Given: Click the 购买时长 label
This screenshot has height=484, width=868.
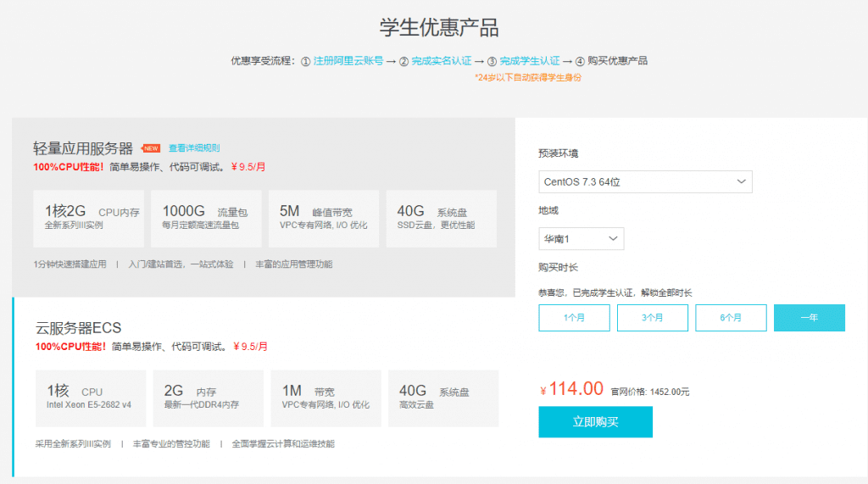Looking at the screenshot, I should pos(558,268).
